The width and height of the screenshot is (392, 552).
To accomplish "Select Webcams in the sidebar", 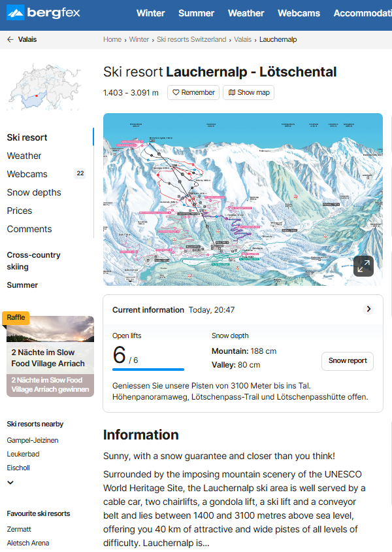I will (27, 174).
